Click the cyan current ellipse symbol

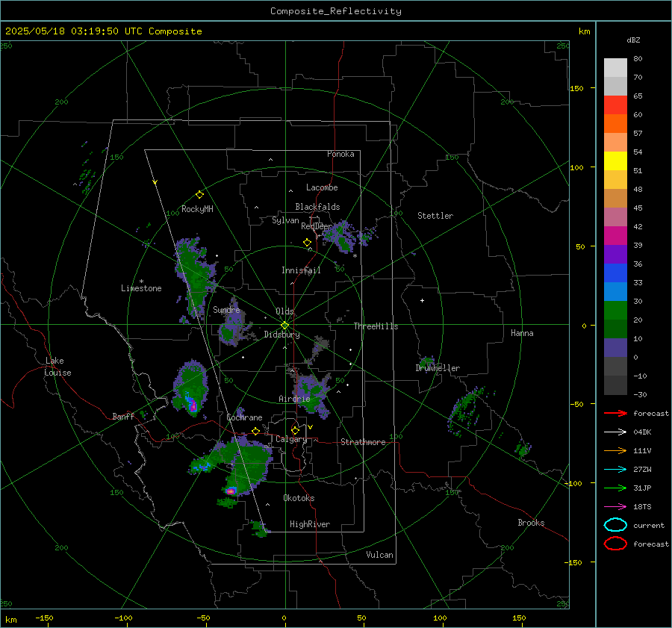(615, 525)
